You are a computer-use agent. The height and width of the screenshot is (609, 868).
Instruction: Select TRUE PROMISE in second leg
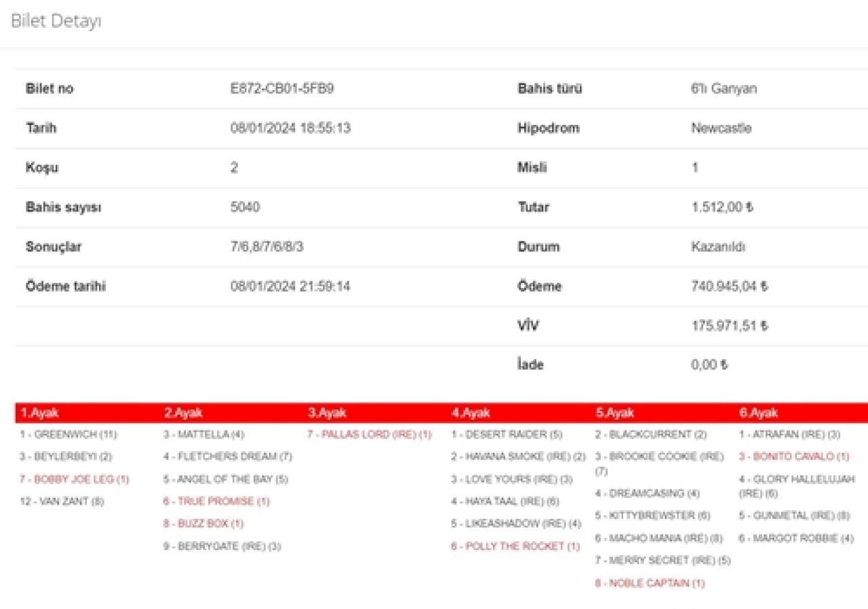coord(216,502)
